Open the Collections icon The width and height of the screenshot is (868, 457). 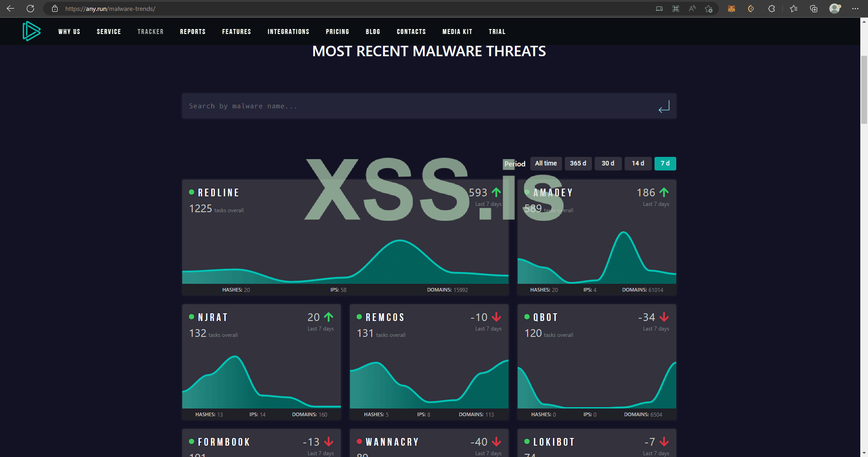click(x=814, y=9)
